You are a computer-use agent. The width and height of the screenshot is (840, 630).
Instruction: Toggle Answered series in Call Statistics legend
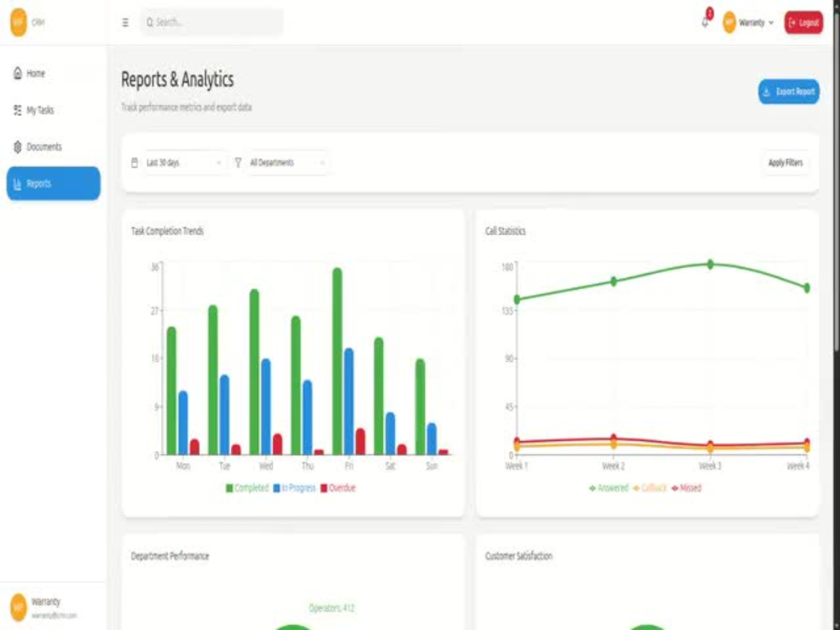tap(608, 488)
